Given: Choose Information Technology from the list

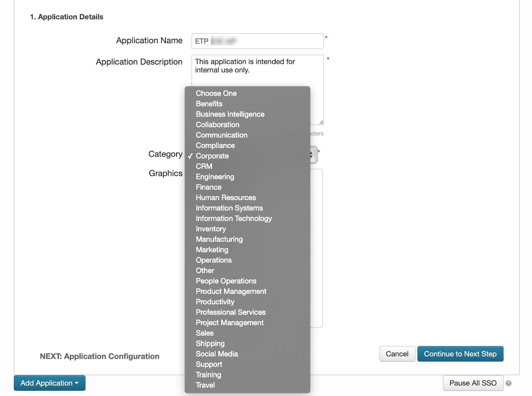Looking at the screenshot, I should pos(234,218).
